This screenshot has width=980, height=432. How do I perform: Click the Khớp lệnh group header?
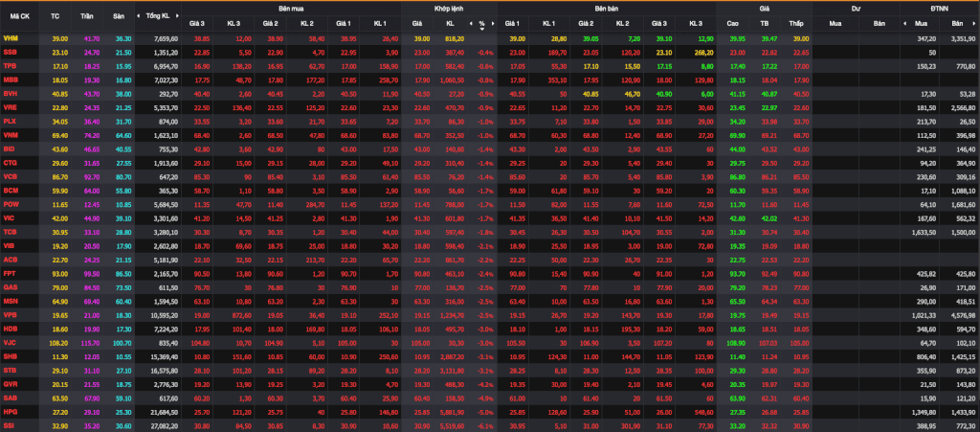448,8
